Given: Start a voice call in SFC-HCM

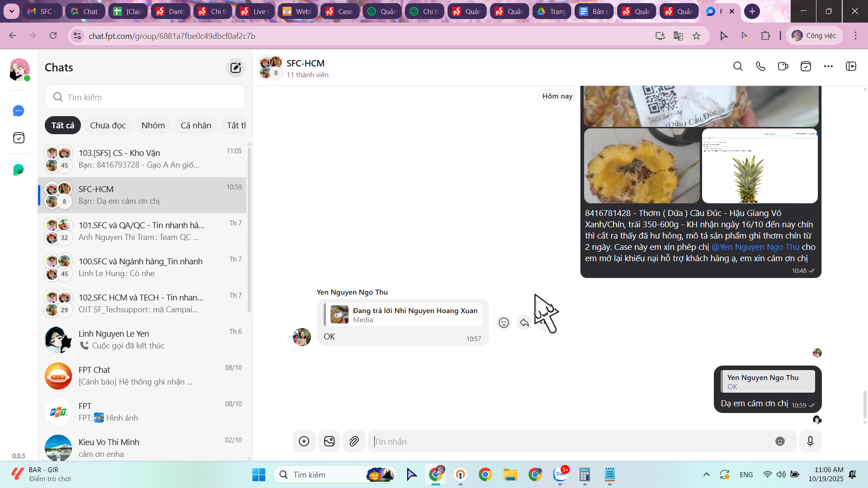Looking at the screenshot, I should tap(760, 66).
